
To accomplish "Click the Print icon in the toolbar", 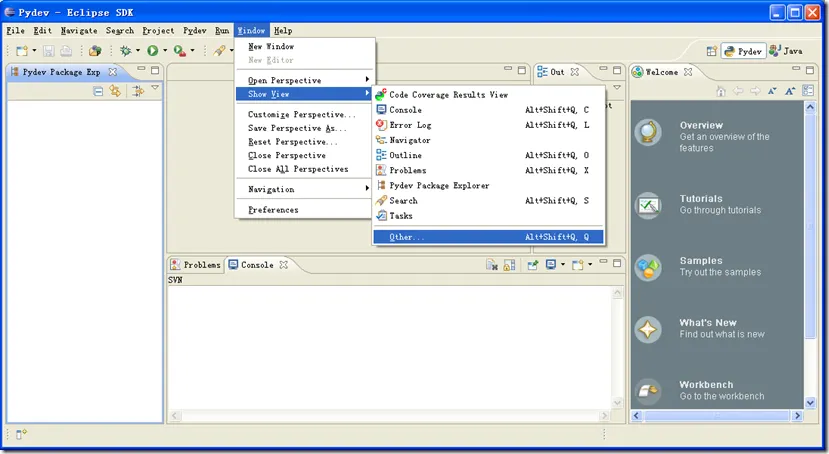I will (66, 51).
